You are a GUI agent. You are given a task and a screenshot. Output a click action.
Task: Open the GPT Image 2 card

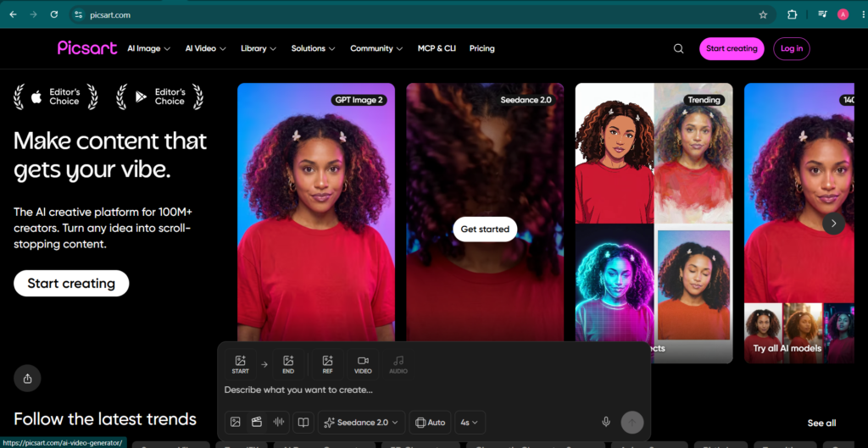316,213
